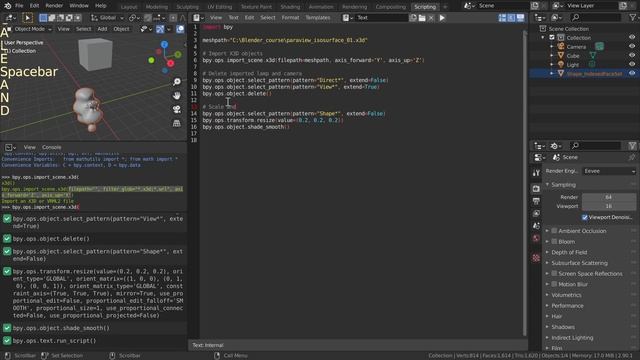Image resolution: width=640 pixels, height=360 pixels.
Task: Open the Templates menu in the text editor
Action: point(318,18)
